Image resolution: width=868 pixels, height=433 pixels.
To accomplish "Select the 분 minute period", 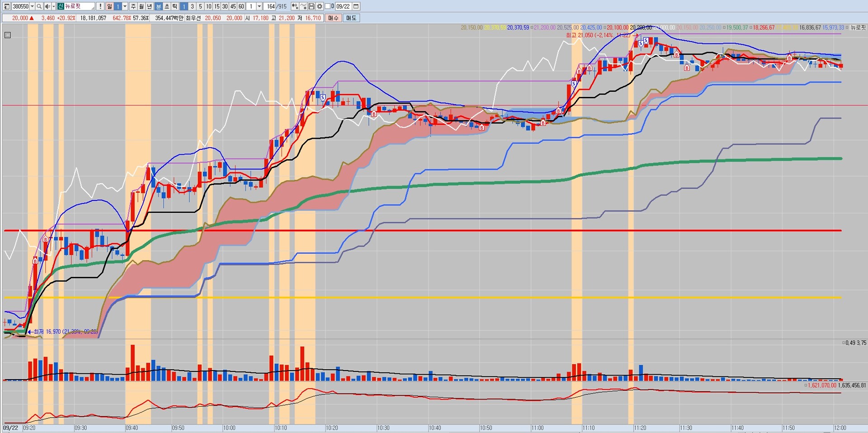I will (x=159, y=6).
